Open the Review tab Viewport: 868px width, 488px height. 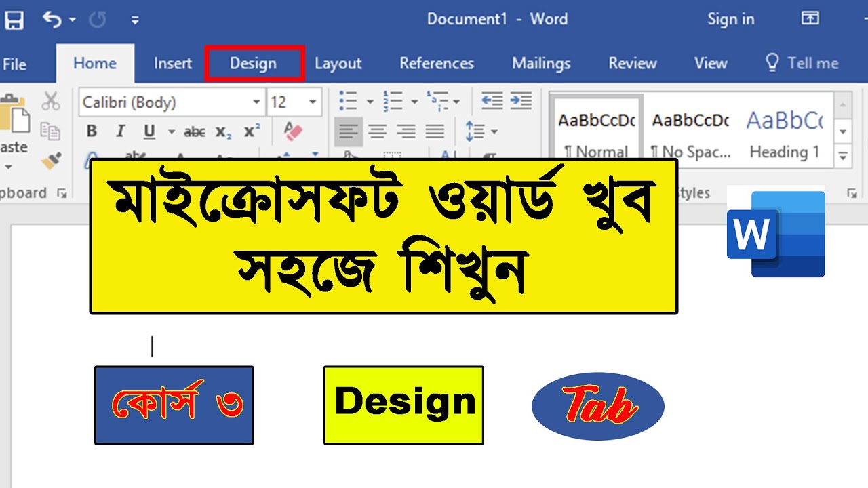633,64
